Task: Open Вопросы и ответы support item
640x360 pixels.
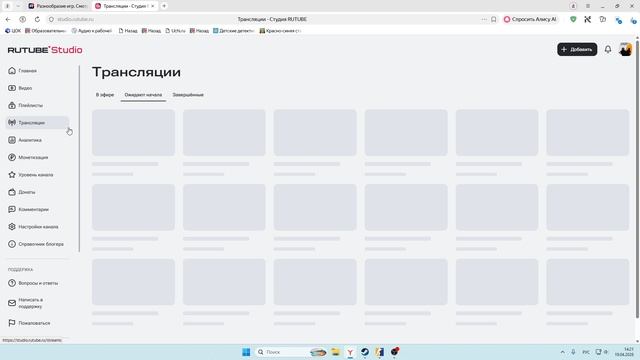Action: [38, 283]
